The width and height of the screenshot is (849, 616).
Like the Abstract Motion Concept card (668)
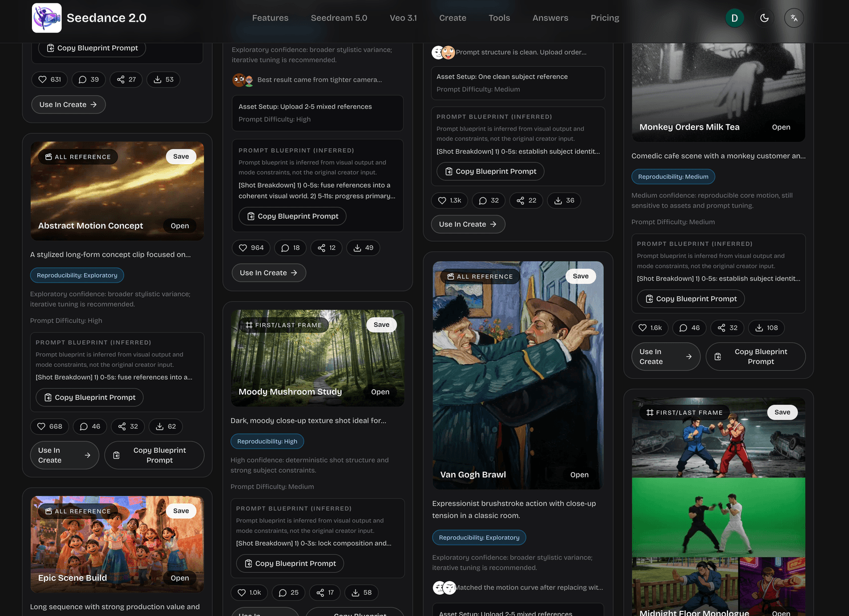point(50,426)
